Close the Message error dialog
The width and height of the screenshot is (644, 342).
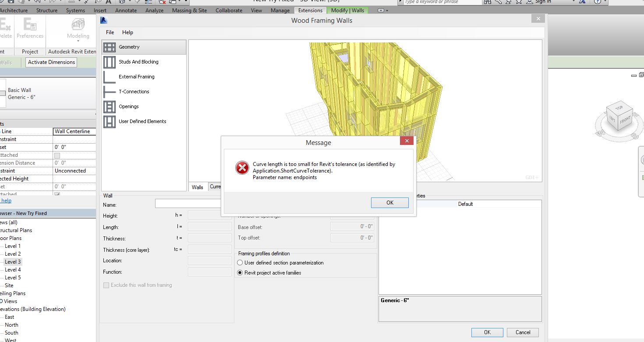pos(407,141)
